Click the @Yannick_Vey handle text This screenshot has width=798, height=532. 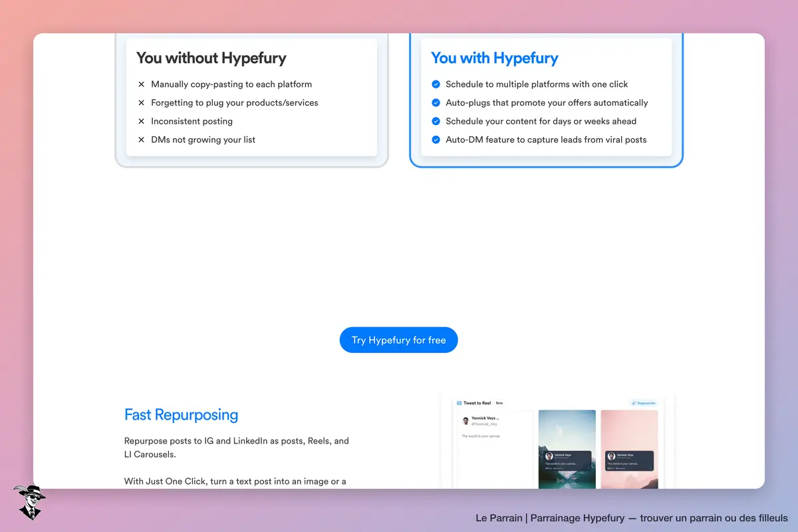pyautogui.click(x=484, y=424)
